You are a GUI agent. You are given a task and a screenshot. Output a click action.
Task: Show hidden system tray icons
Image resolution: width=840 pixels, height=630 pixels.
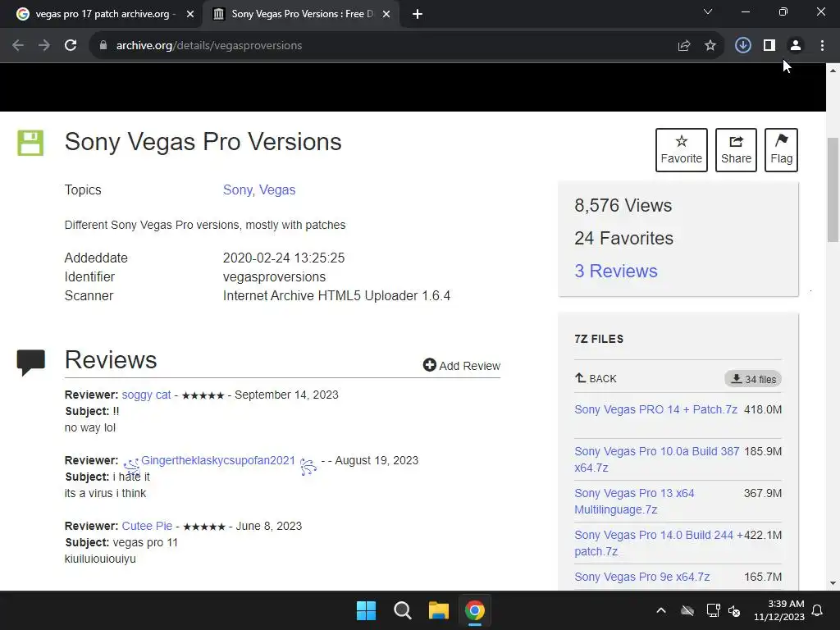tap(661, 610)
